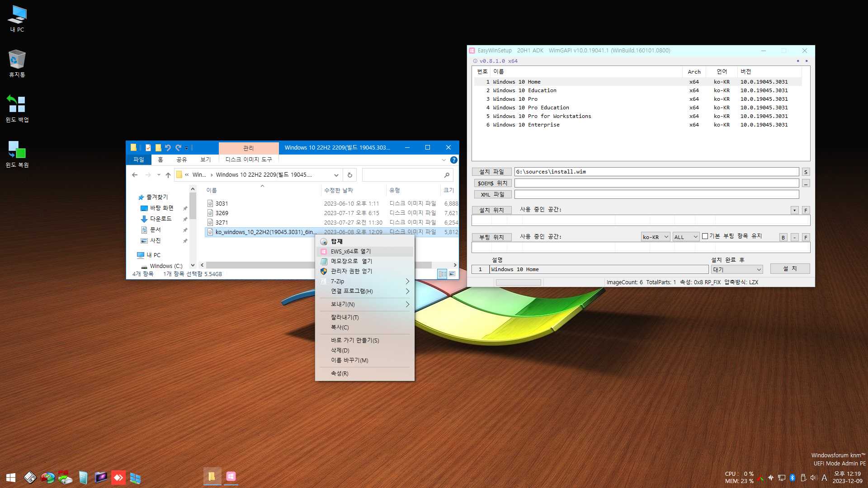
Task: Choose 메모장으로 열기 menu entry
Action: click(x=365, y=261)
